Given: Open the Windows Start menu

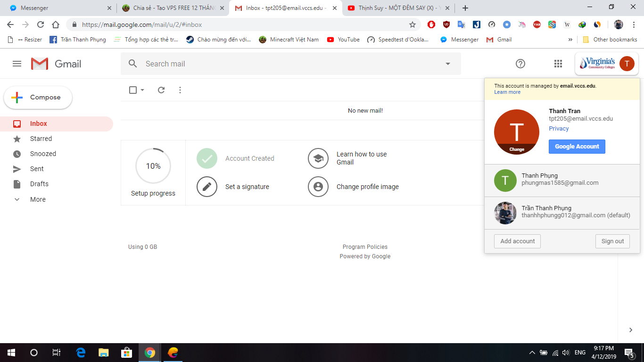Looking at the screenshot, I should click(x=11, y=353).
